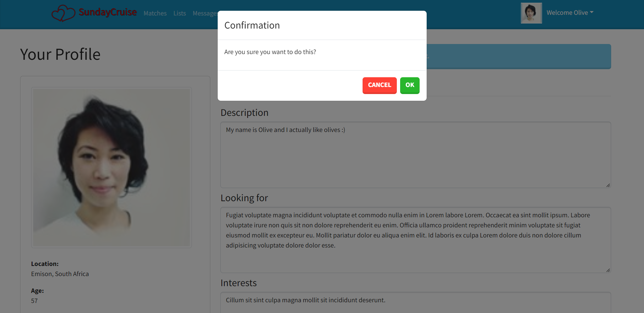Image resolution: width=644 pixels, height=313 pixels.
Task: Click the SundayCruise brand name link
Action: click(x=108, y=12)
